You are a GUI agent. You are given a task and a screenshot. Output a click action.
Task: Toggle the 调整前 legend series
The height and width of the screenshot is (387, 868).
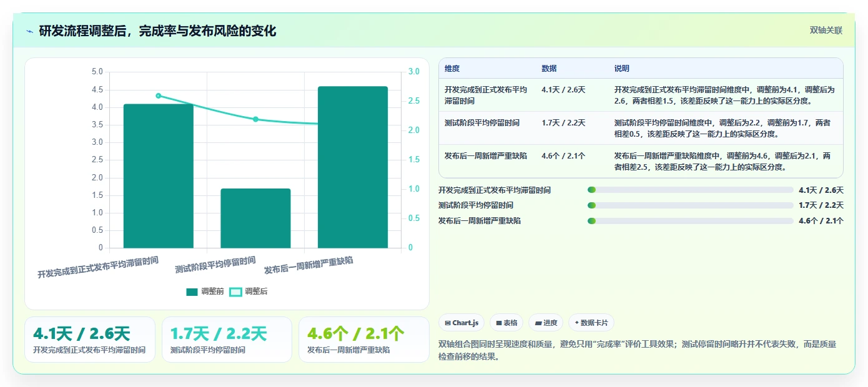[205, 291]
